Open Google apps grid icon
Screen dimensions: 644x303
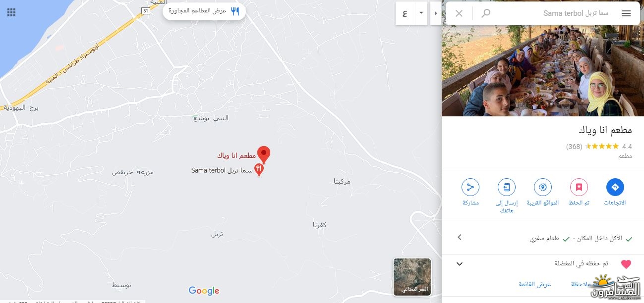(x=11, y=12)
